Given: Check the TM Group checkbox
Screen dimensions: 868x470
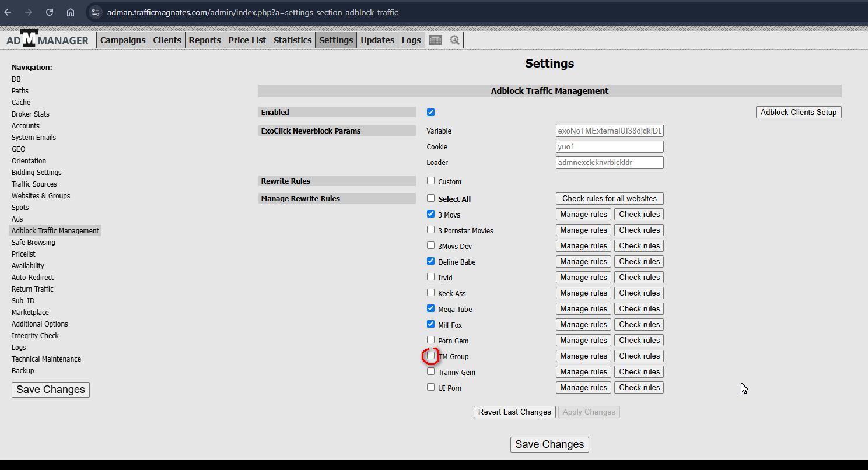Looking at the screenshot, I should point(430,356).
